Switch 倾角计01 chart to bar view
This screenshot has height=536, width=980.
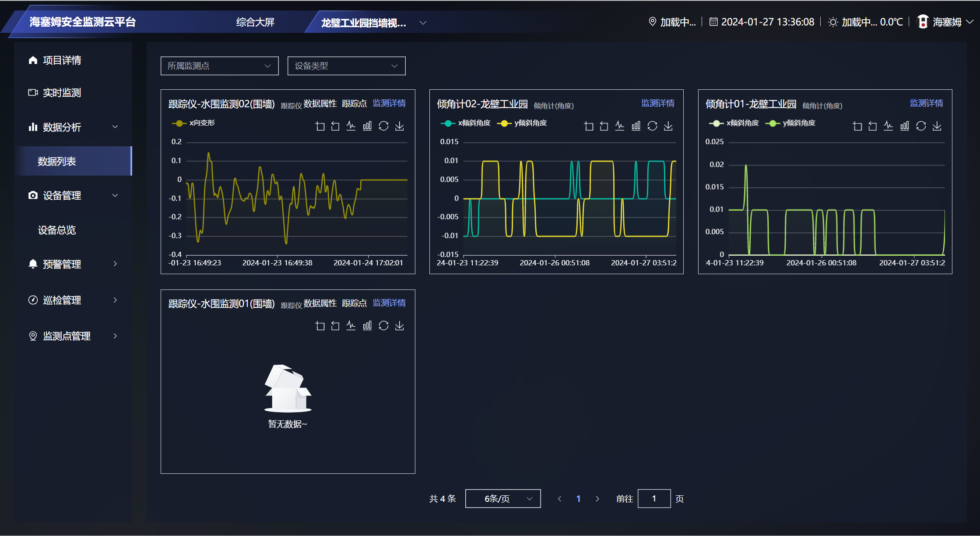[x=905, y=126]
